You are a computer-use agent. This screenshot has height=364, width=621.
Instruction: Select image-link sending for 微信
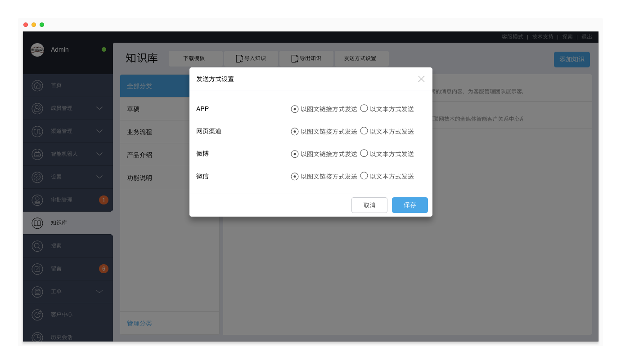pyautogui.click(x=295, y=176)
